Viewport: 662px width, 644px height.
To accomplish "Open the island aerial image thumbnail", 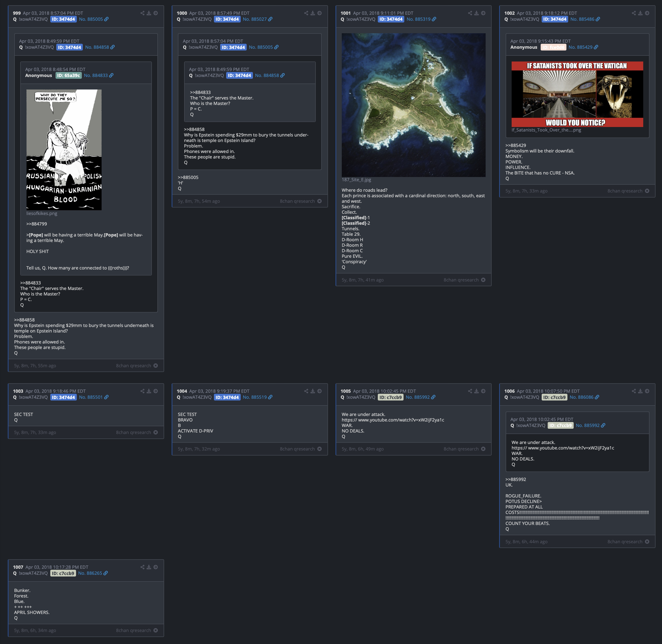I will click(x=413, y=105).
